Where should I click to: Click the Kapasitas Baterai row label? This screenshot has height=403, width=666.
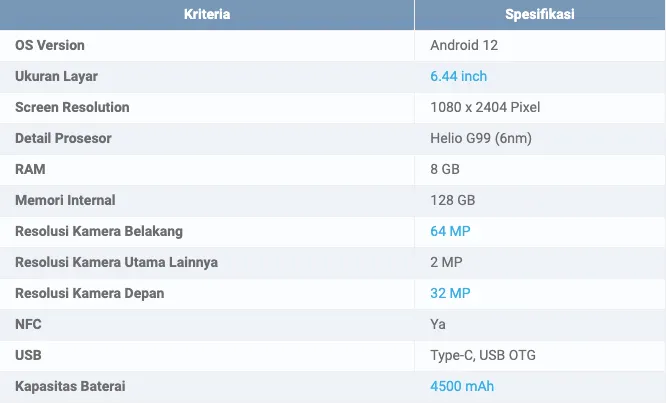pos(70,386)
